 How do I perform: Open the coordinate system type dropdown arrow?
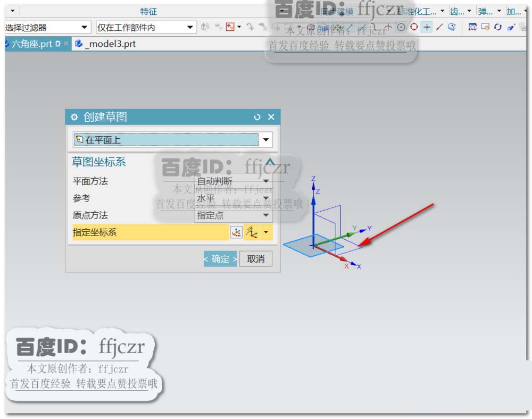(266, 232)
